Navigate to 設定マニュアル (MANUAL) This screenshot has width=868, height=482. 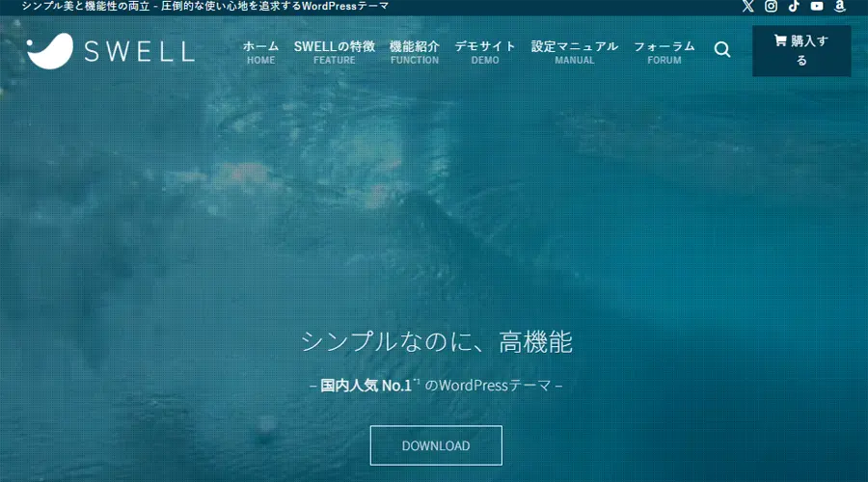point(575,52)
